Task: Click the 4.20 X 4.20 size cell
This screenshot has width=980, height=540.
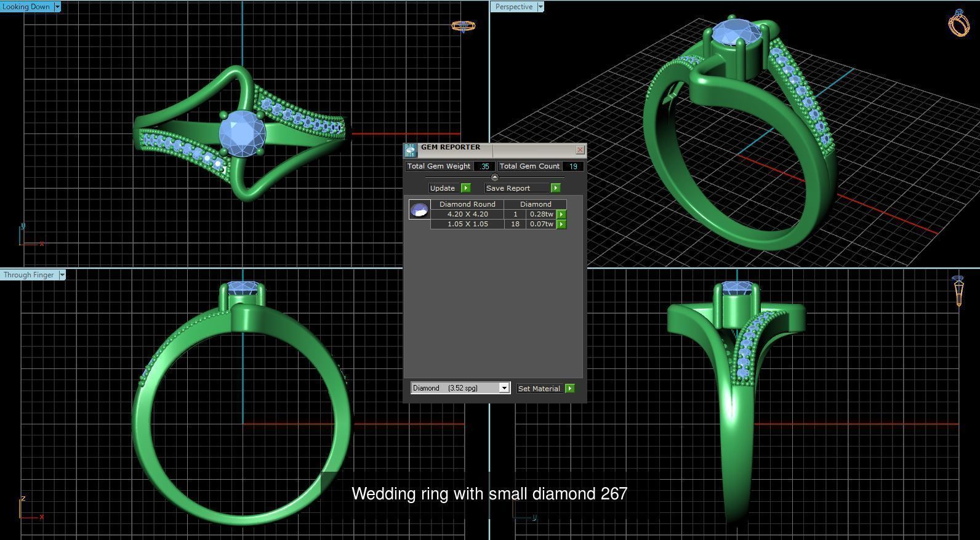Action: [467, 214]
